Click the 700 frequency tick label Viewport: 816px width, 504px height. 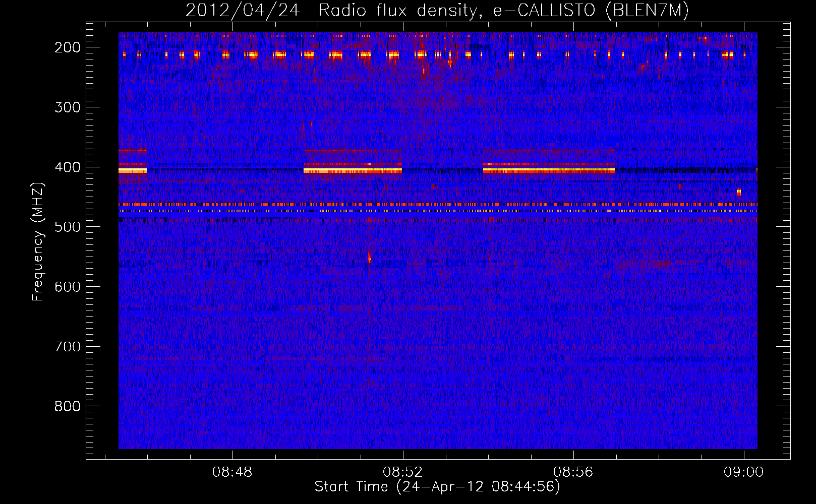[68, 347]
